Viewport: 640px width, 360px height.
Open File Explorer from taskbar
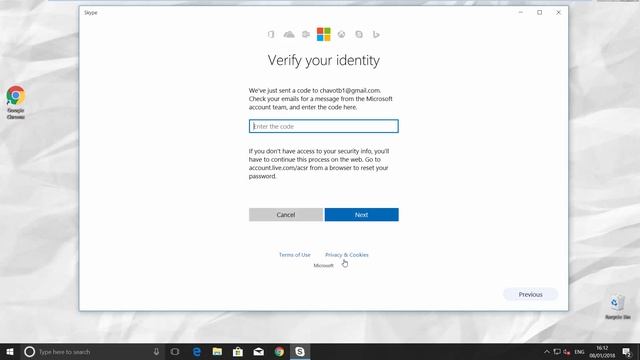[217, 351]
